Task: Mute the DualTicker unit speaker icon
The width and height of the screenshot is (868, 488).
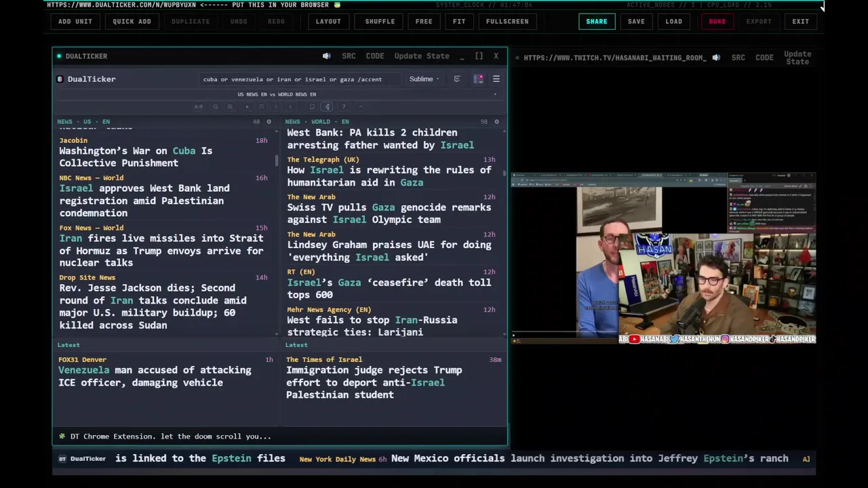Action: (326, 56)
